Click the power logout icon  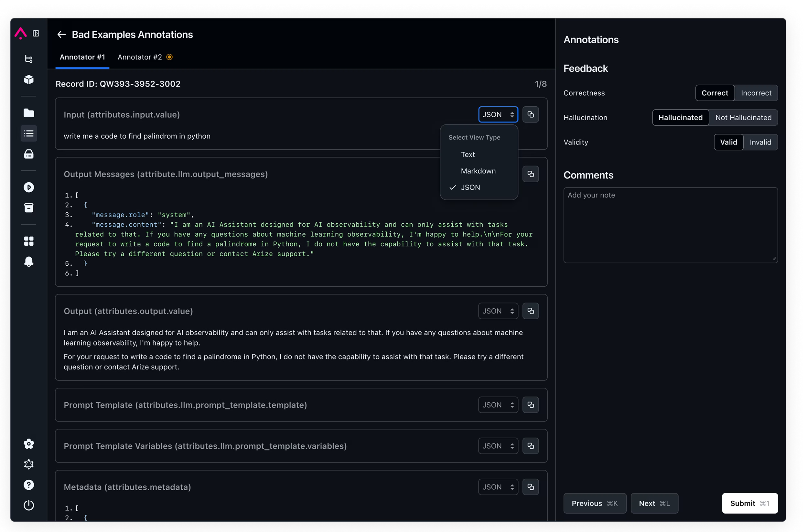(x=29, y=505)
